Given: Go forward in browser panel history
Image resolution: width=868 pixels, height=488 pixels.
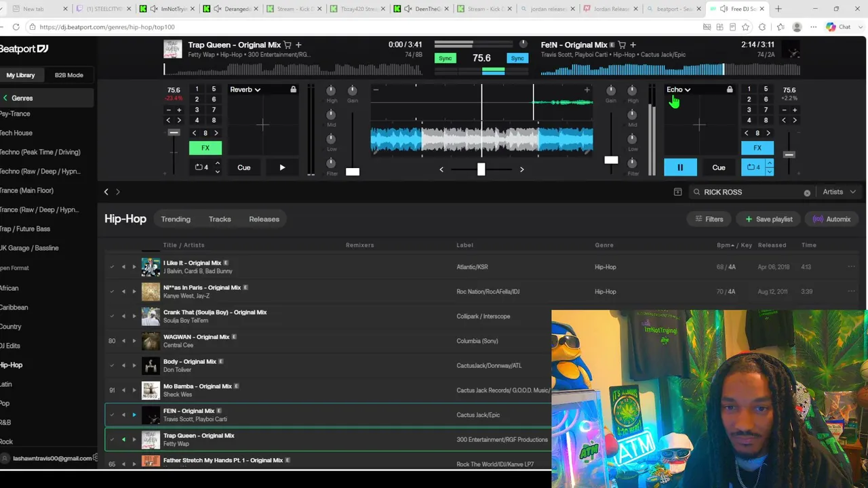Looking at the screenshot, I should click(117, 192).
